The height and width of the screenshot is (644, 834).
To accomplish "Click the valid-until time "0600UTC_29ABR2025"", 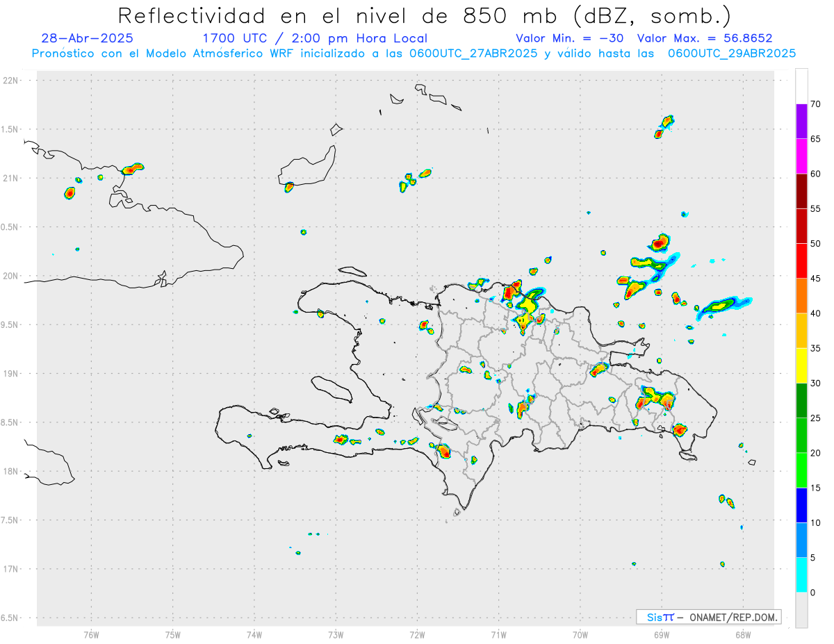I will pyautogui.click(x=732, y=53).
